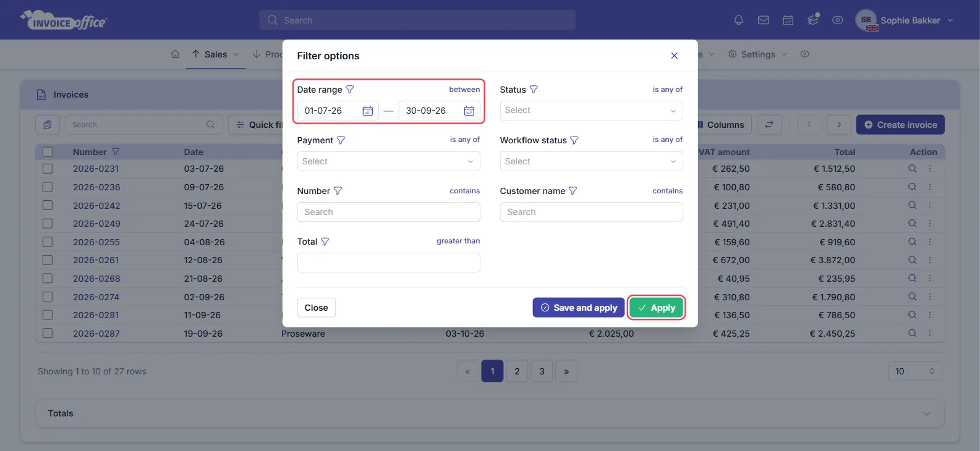The height and width of the screenshot is (451, 980).
Task: Change rows per page dropdown showing 10
Action: coord(915,371)
